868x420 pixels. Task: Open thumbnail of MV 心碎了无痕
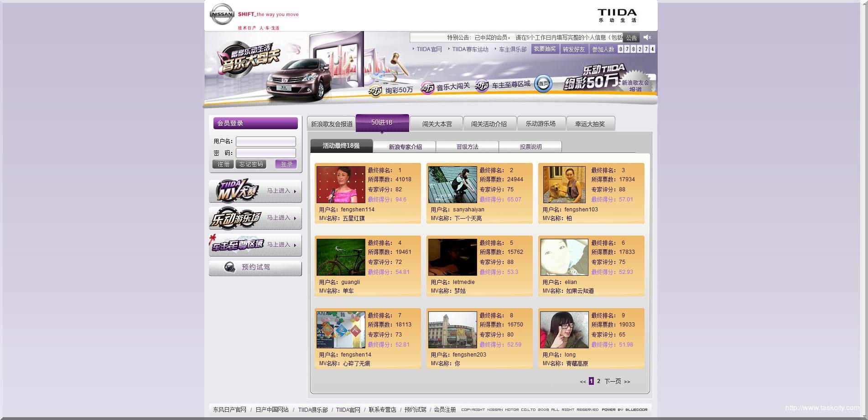341,330
